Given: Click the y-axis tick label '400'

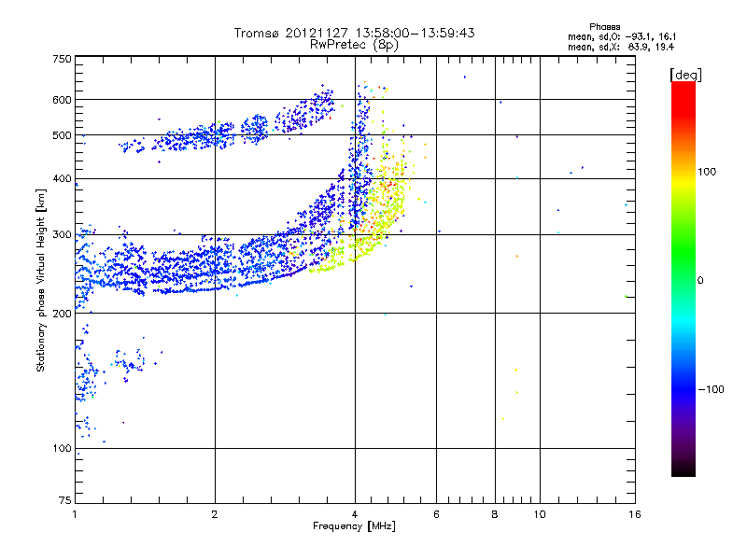Looking at the screenshot, I should click(x=62, y=178).
